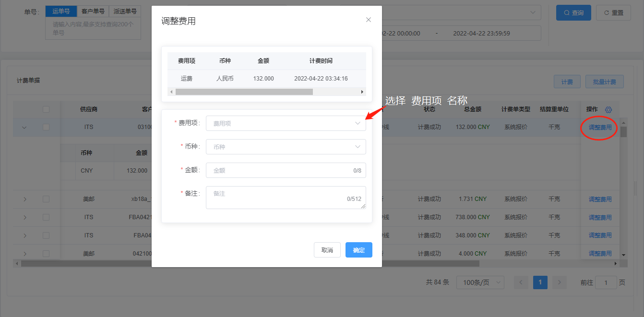Click 调整费用 link for 4.000 row
This screenshot has height=317, width=644.
pos(600,253)
